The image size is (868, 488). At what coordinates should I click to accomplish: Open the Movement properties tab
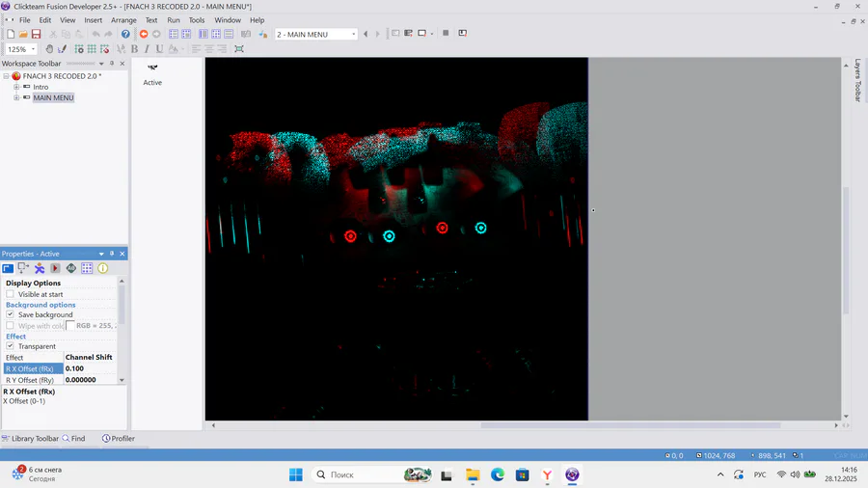(x=40, y=268)
